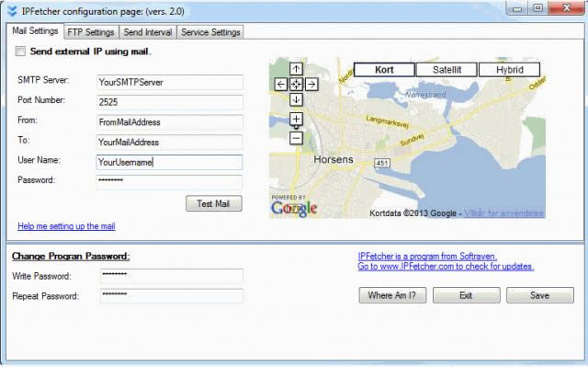
Task: Click the Change Program Password heading
Action: (x=71, y=257)
